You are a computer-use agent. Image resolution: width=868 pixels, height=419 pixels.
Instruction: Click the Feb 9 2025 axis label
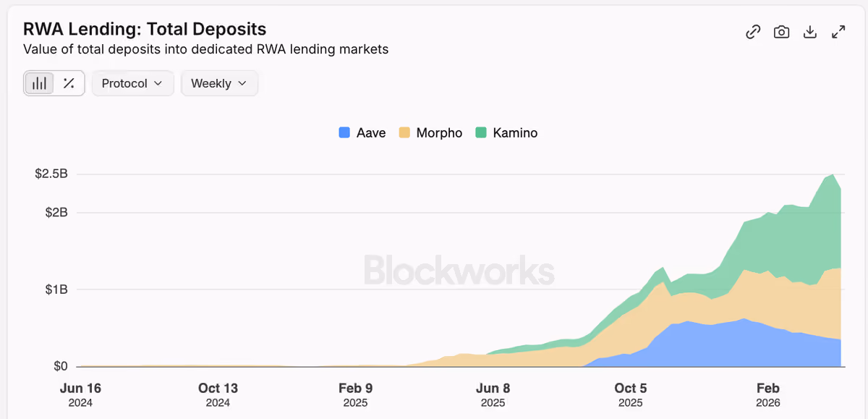point(355,395)
